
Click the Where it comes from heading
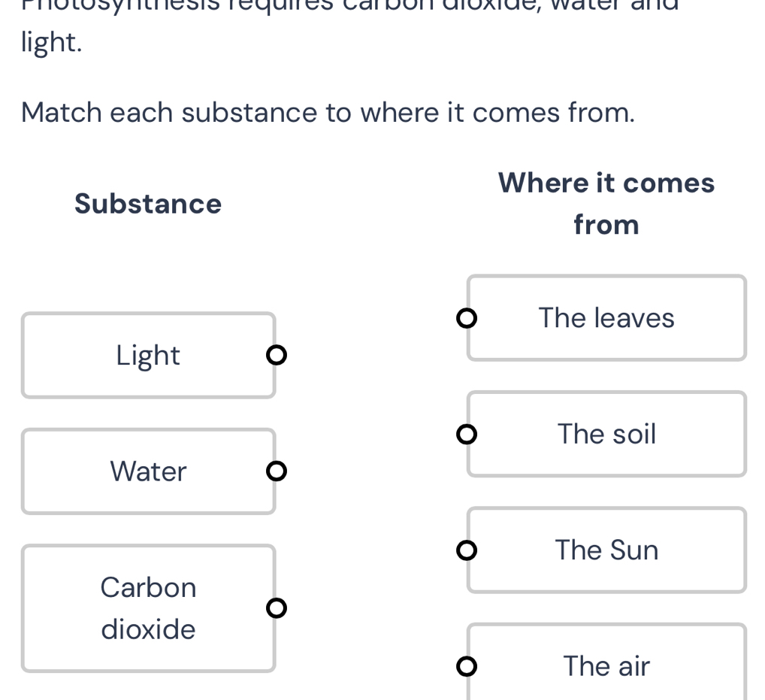point(606,203)
